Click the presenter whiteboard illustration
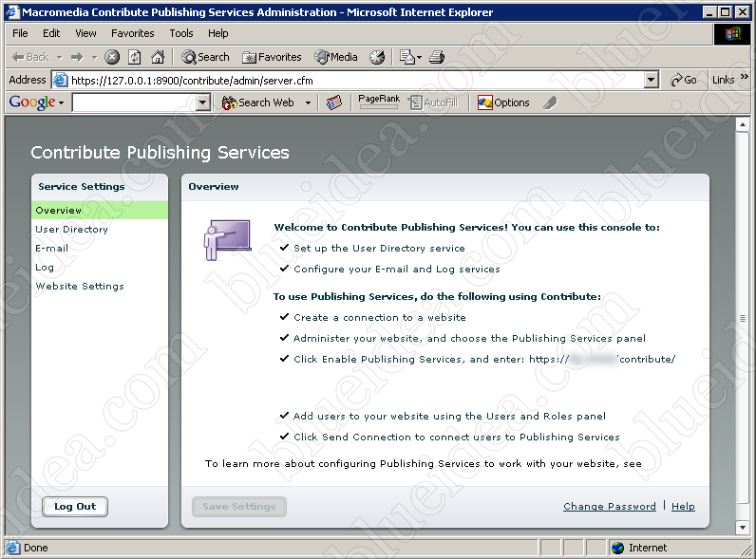This screenshot has width=756, height=559. tap(227, 240)
